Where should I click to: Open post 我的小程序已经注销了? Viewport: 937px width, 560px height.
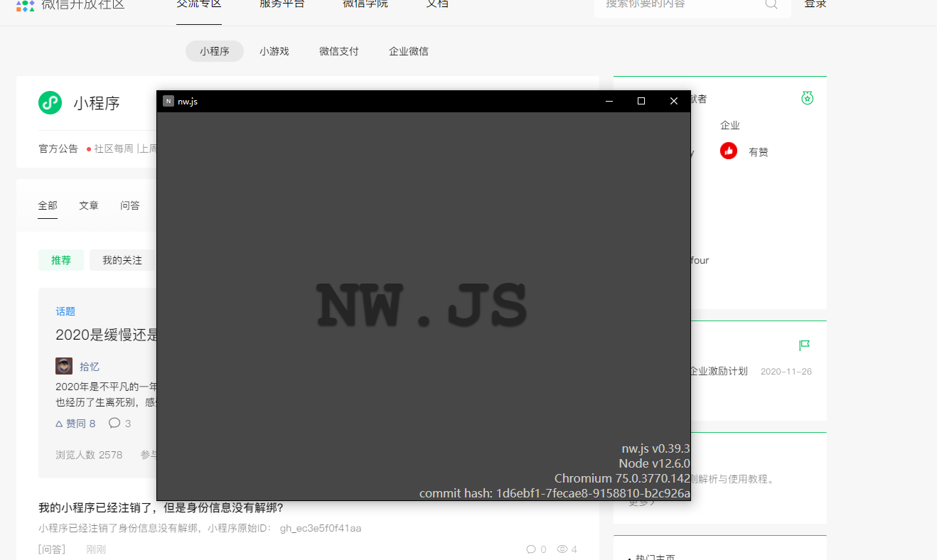[x=161, y=508]
